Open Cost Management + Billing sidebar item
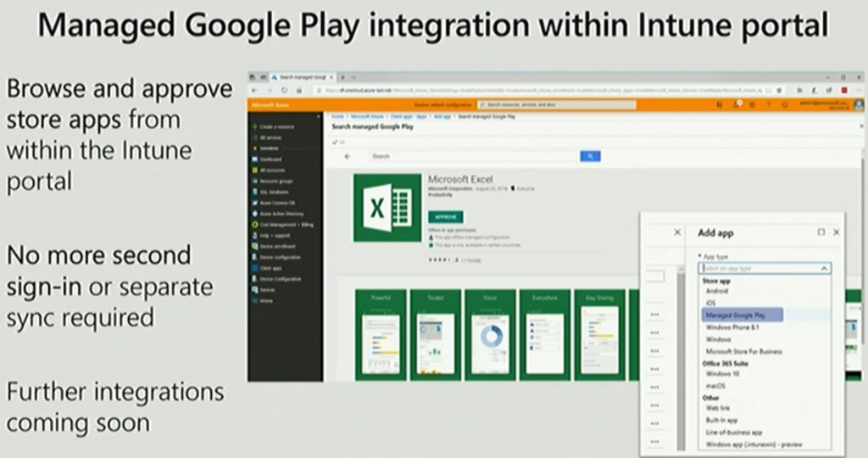The width and height of the screenshot is (868, 458). (x=283, y=225)
